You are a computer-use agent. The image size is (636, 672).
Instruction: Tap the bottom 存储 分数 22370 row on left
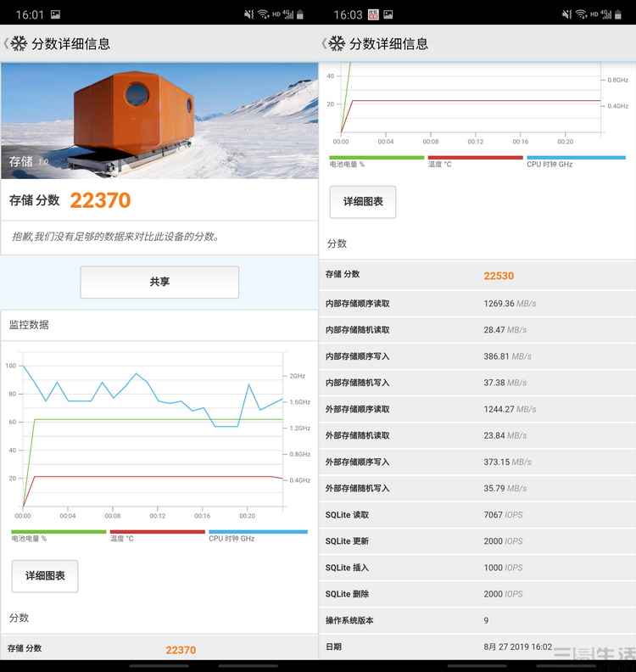click(x=159, y=648)
